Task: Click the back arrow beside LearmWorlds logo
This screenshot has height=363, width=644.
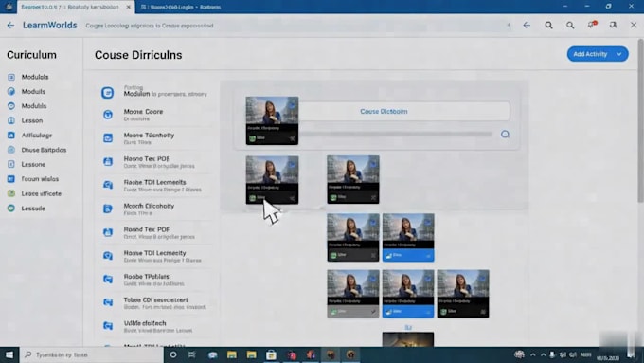Action: tap(10, 25)
